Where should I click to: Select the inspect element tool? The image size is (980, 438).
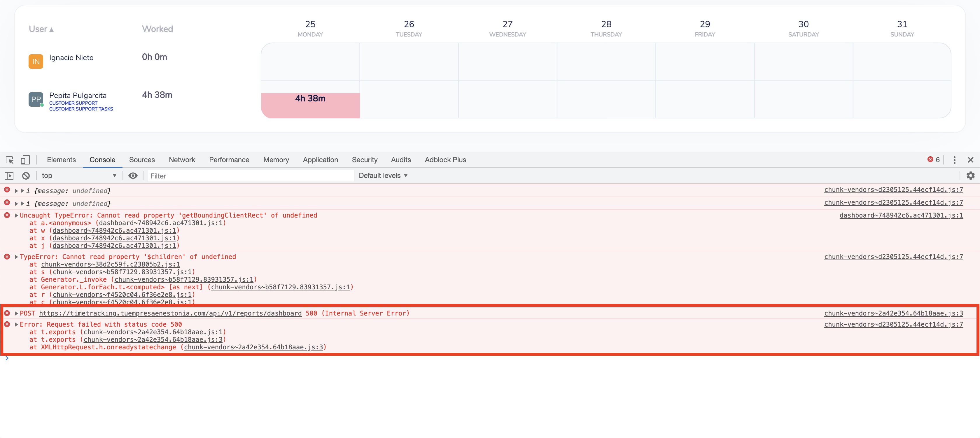[9, 160]
